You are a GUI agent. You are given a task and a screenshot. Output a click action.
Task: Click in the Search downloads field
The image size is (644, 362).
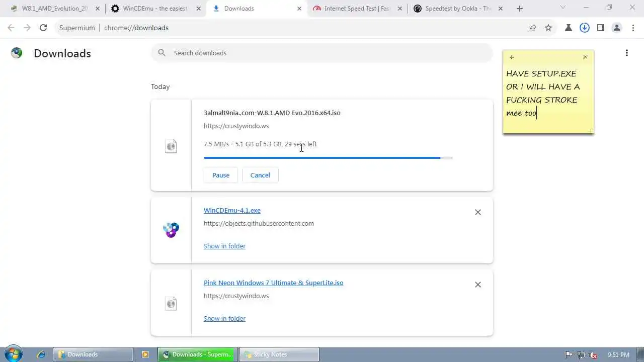(322, 53)
